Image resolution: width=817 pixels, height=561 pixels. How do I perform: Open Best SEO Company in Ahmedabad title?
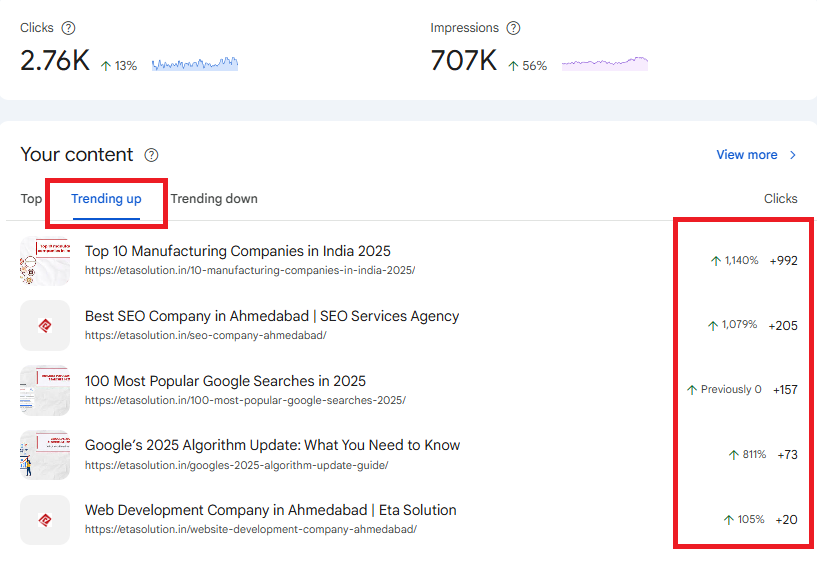click(x=272, y=316)
